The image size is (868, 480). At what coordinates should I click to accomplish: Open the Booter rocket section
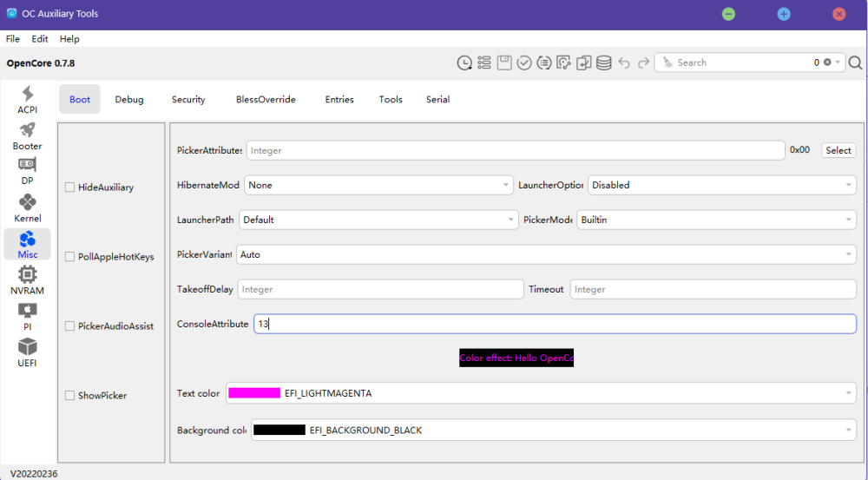pyautogui.click(x=27, y=136)
